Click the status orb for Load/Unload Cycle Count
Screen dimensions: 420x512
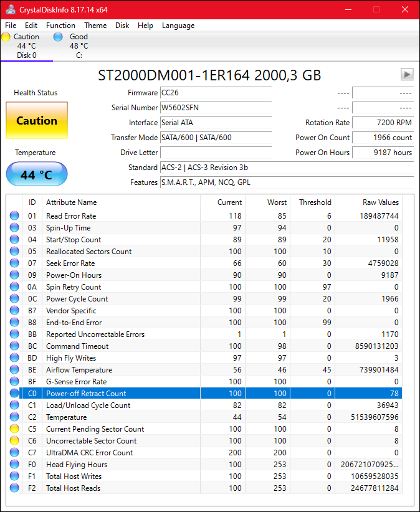coord(14,405)
